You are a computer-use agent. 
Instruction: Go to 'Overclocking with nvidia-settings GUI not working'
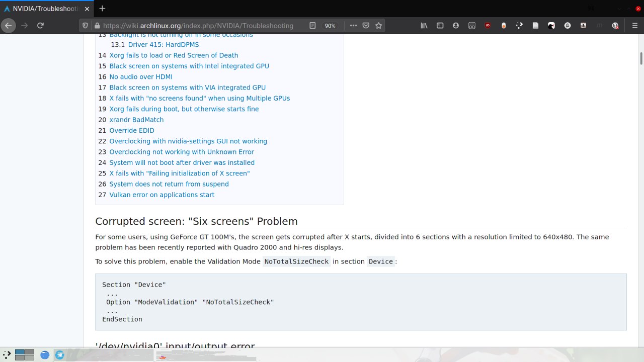click(x=188, y=141)
